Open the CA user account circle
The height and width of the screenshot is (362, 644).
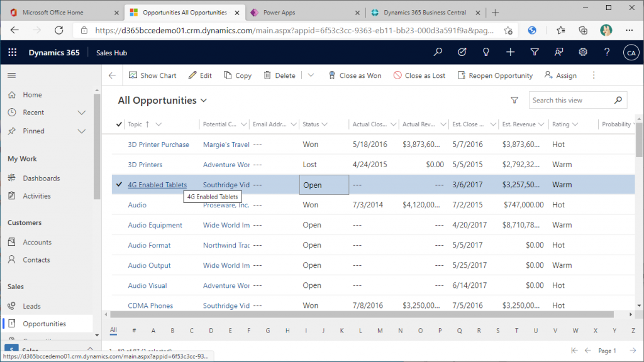tap(631, 53)
